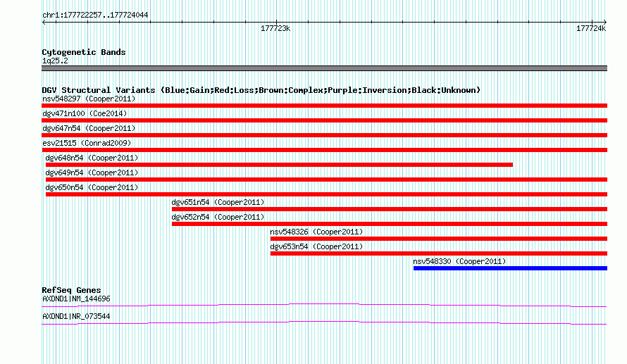Viewport: 627px width, 364px height.
Task: Click the 177723k ruler position label
Action: click(x=275, y=28)
